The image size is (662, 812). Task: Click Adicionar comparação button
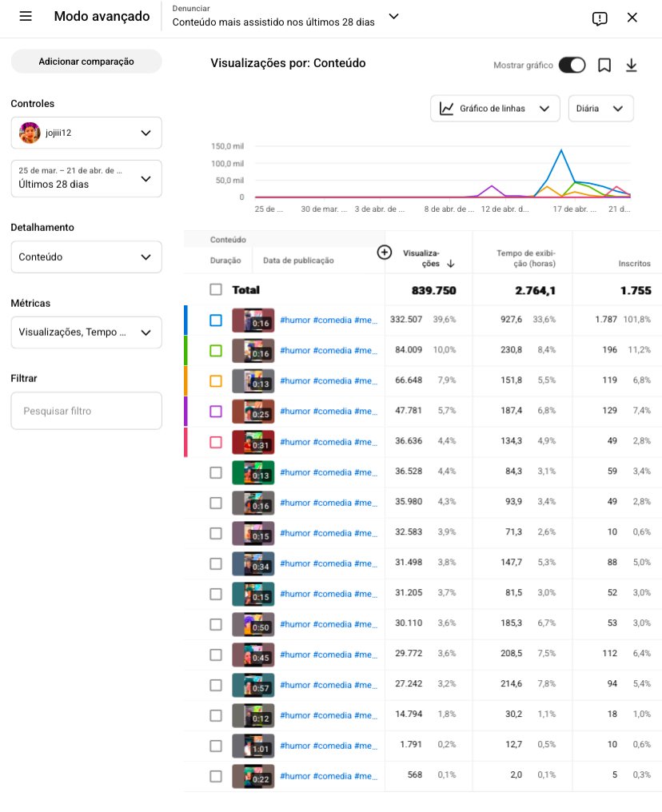(x=86, y=62)
